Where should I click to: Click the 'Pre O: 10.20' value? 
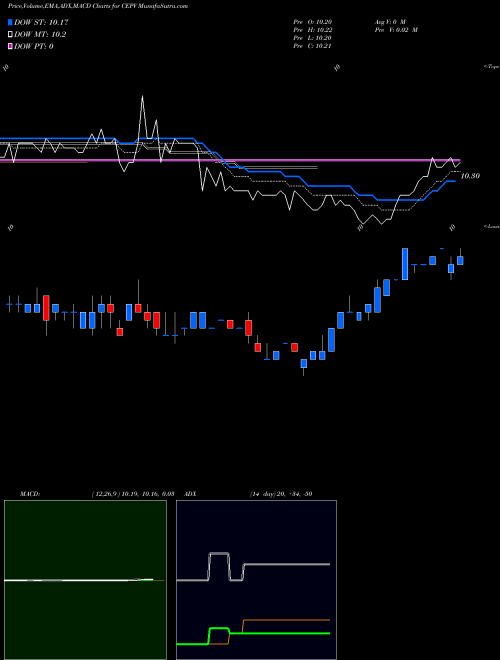click(313, 22)
